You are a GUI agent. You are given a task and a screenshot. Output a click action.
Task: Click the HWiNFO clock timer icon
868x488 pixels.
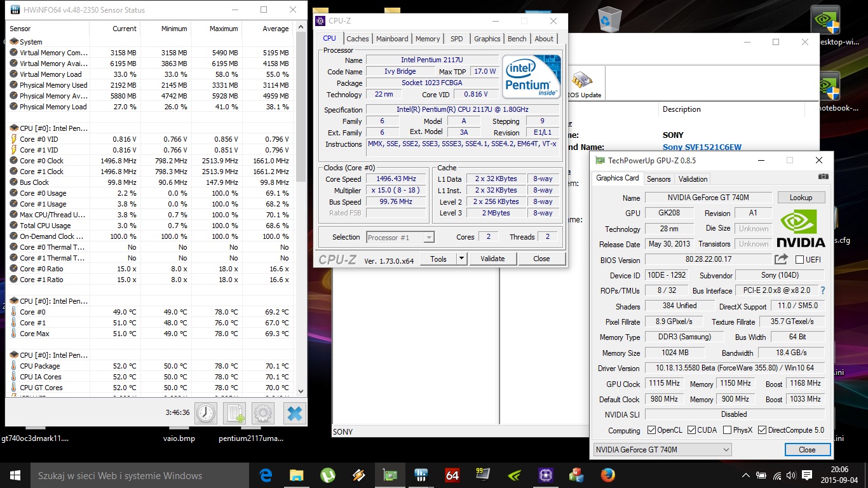tap(206, 413)
